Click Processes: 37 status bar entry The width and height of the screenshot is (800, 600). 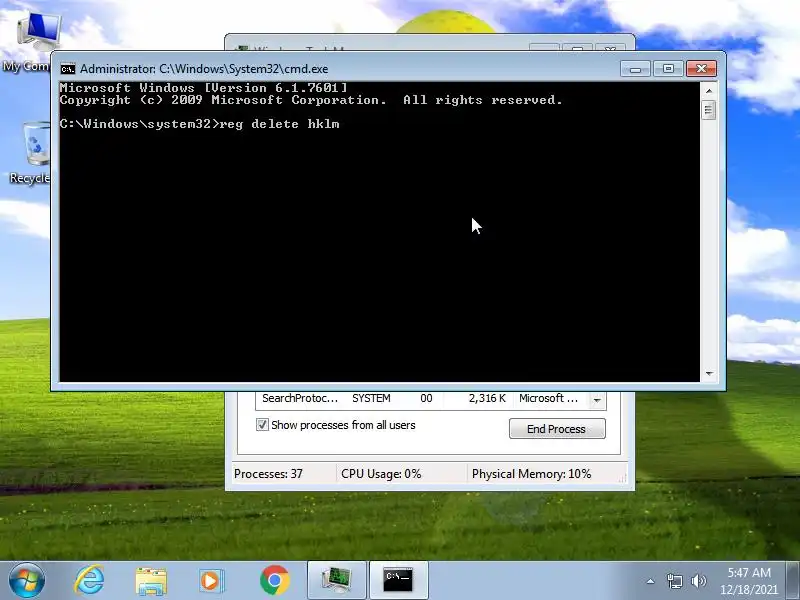268,474
